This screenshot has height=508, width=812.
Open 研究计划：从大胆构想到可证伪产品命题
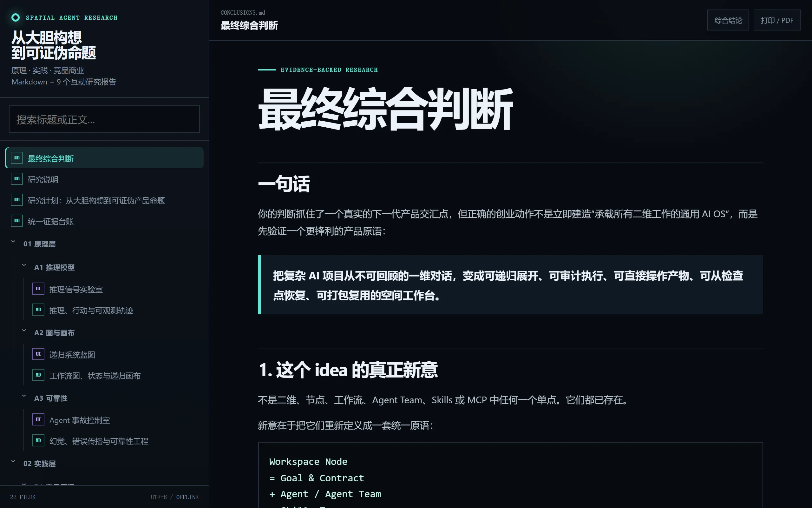coord(104,200)
